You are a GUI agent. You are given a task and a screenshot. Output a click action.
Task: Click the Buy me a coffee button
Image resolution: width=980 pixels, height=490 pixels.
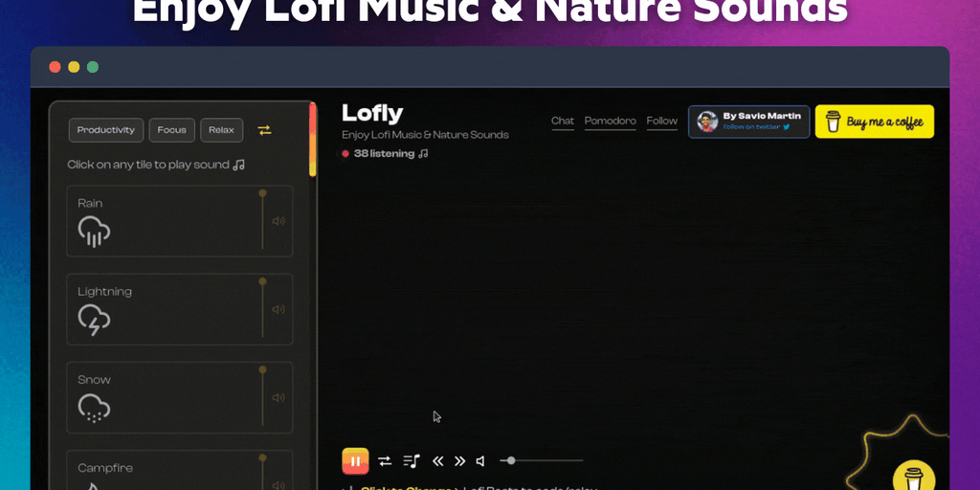tap(875, 122)
